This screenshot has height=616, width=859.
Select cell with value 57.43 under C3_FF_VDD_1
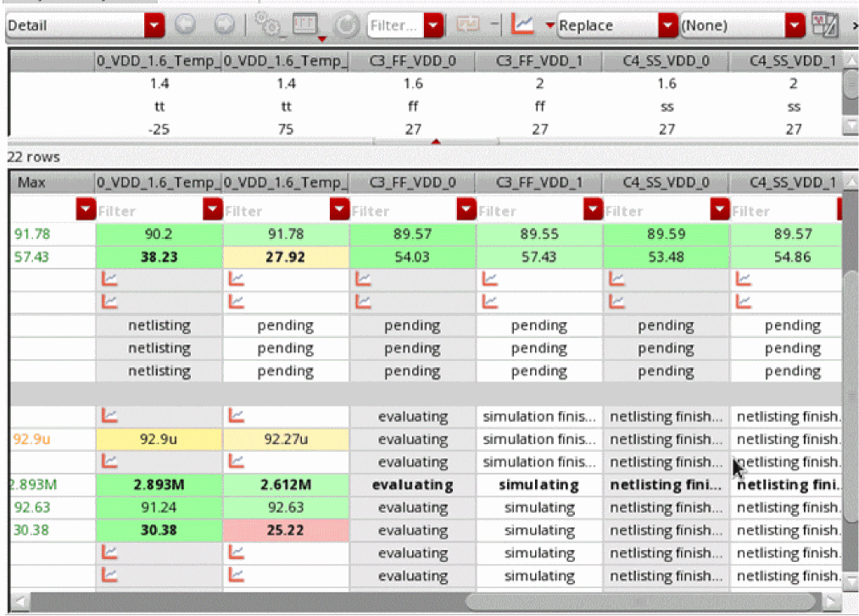pos(539,258)
